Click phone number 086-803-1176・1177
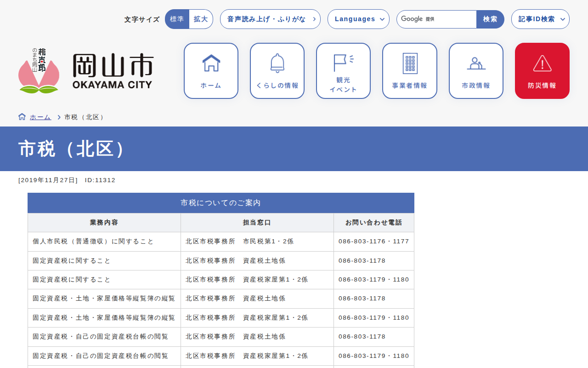This screenshot has height=368, width=588. [x=373, y=241]
